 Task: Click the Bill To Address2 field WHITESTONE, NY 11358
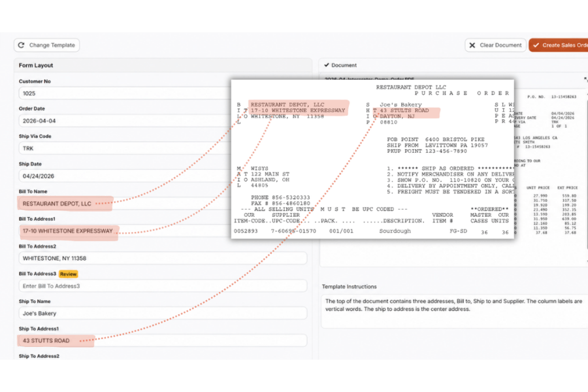click(163, 258)
